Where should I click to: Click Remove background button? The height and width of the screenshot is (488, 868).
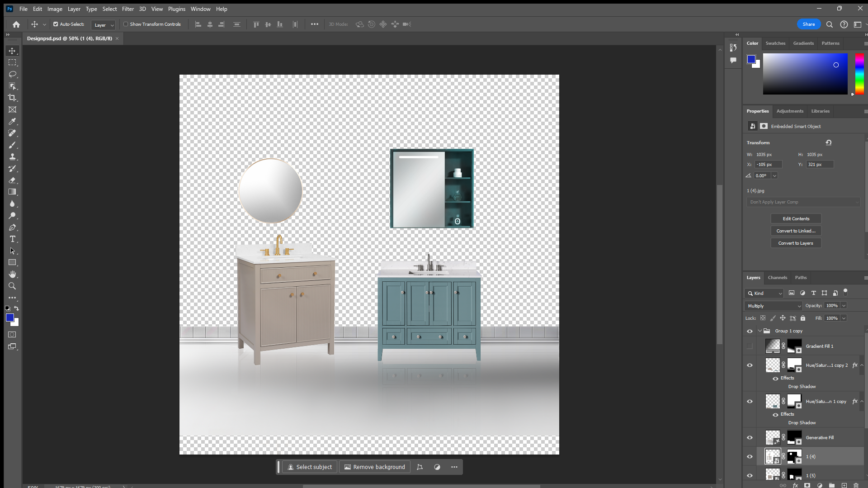(x=375, y=467)
